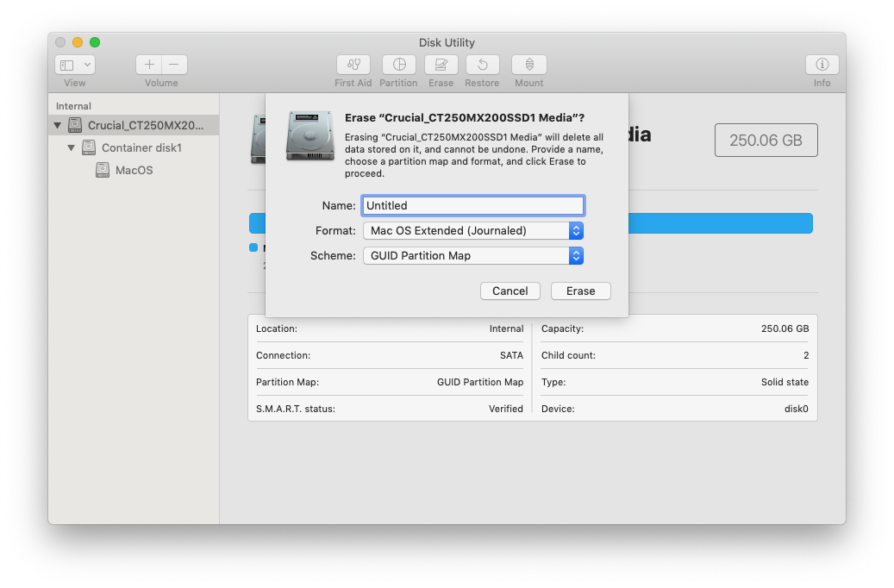Click into the Name text field
The width and height of the screenshot is (894, 588).
point(472,206)
